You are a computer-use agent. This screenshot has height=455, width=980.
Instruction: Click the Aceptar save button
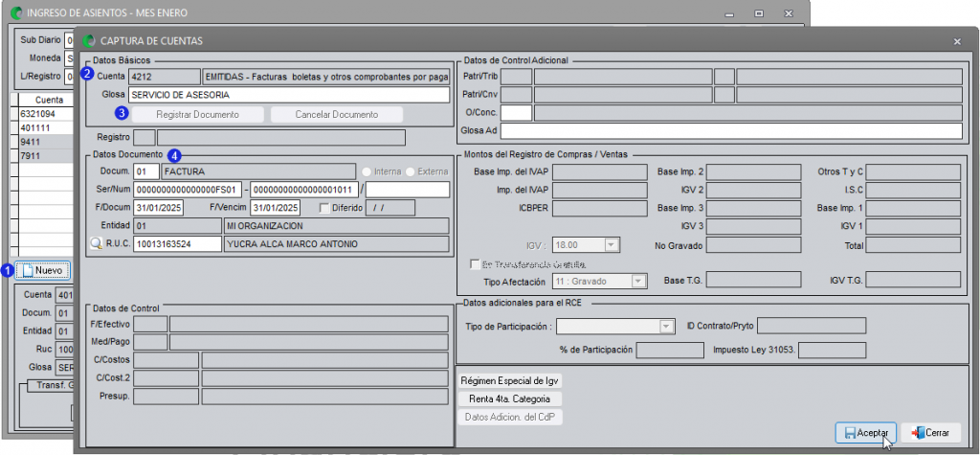tap(866, 432)
